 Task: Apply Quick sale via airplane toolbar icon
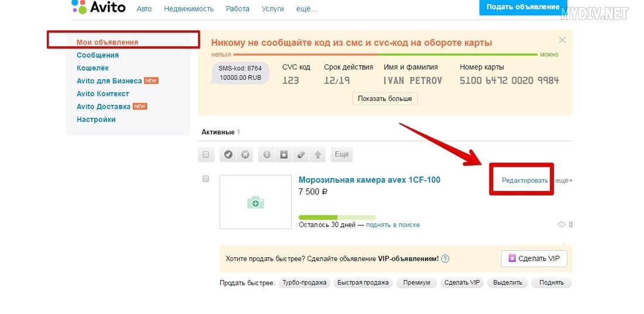[x=245, y=155]
